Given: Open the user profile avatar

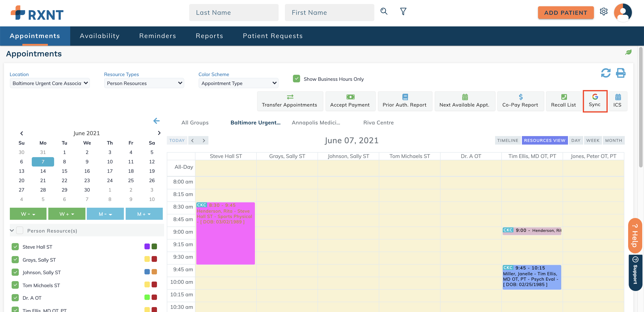Looking at the screenshot, I should [x=623, y=13].
